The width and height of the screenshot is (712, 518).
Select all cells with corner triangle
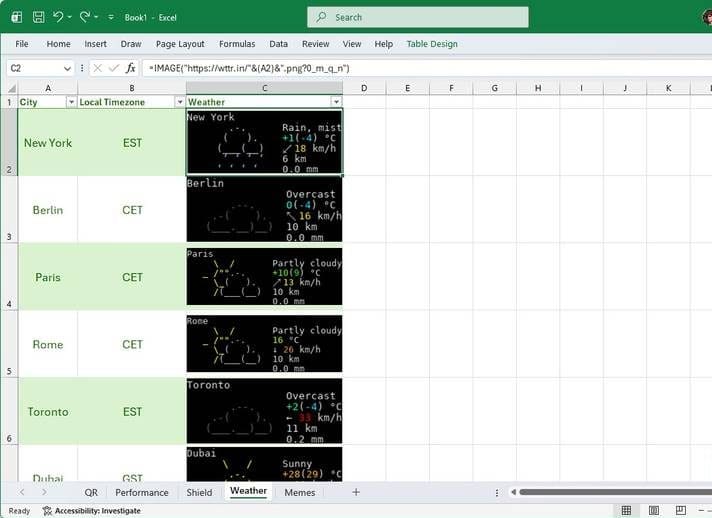[12, 88]
